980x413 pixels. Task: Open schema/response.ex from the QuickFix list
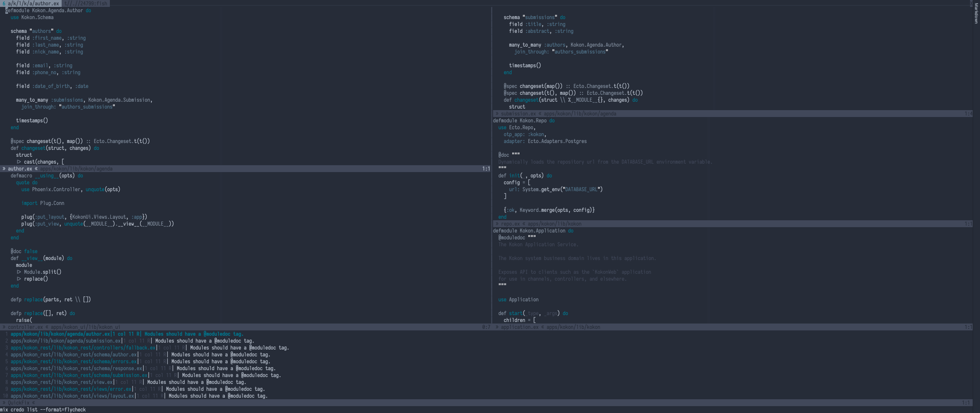point(77,368)
